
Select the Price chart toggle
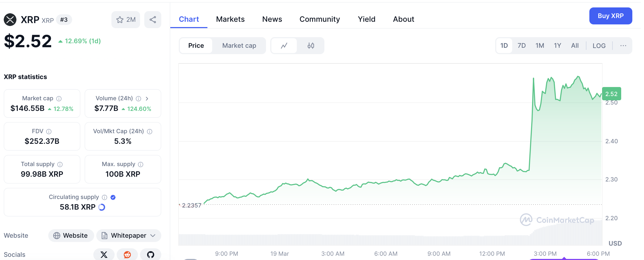click(x=196, y=46)
